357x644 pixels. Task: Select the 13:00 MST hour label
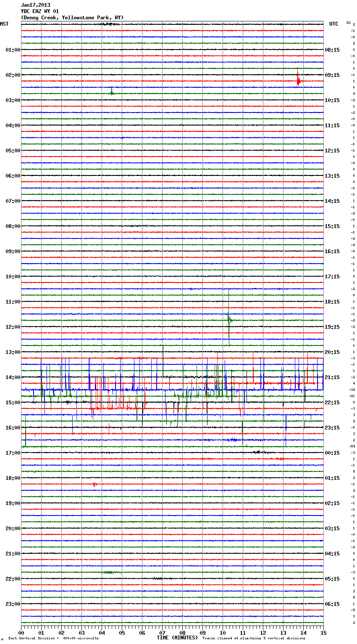pyautogui.click(x=13, y=352)
